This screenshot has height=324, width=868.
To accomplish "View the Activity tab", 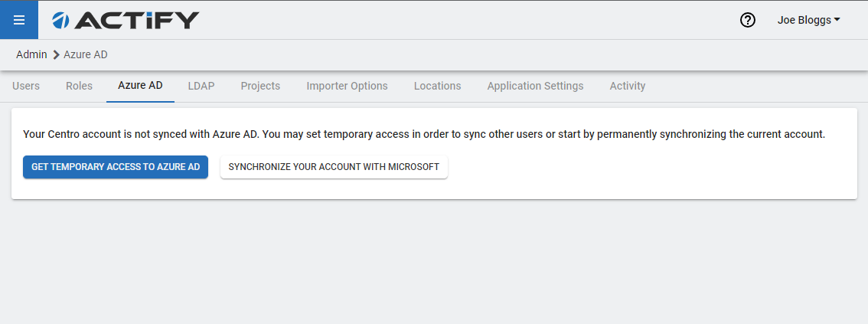I will 627,86.
